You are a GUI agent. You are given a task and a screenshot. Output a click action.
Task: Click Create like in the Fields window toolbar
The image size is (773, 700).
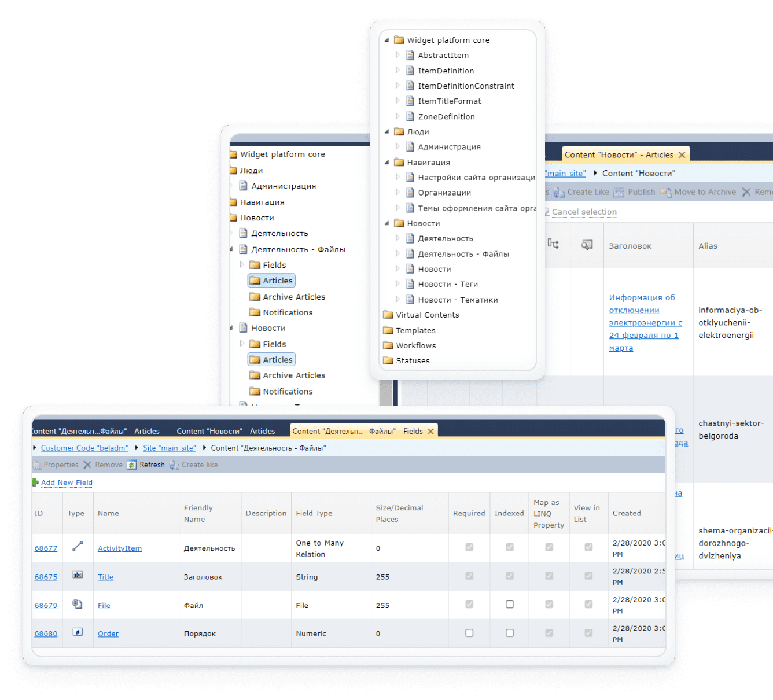tap(194, 465)
